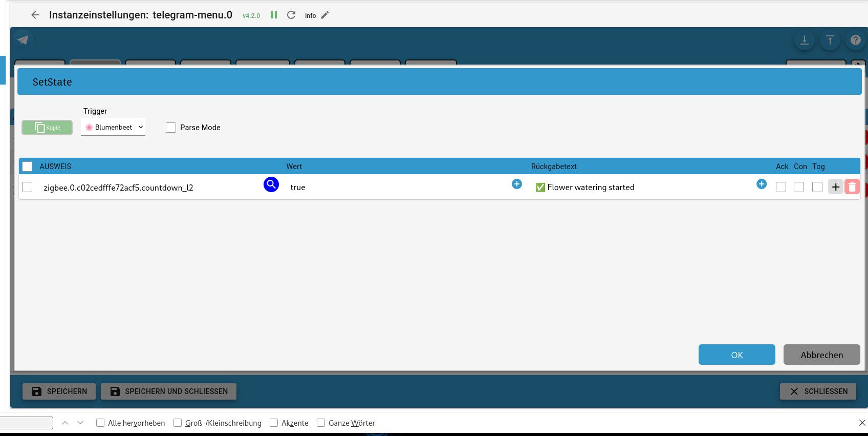Click the back arrow next to Instanzeinstellungen
The image size is (868, 436).
[x=35, y=15]
